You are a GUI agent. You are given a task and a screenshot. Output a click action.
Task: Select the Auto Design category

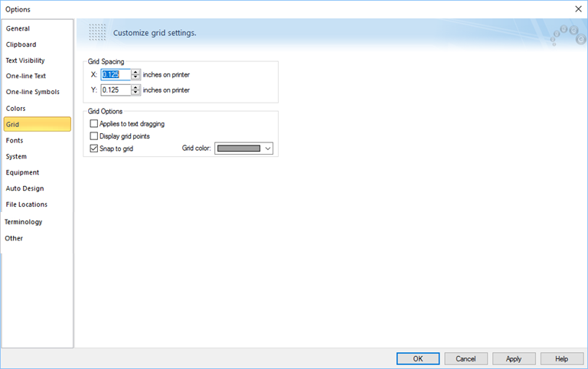pyautogui.click(x=25, y=188)
